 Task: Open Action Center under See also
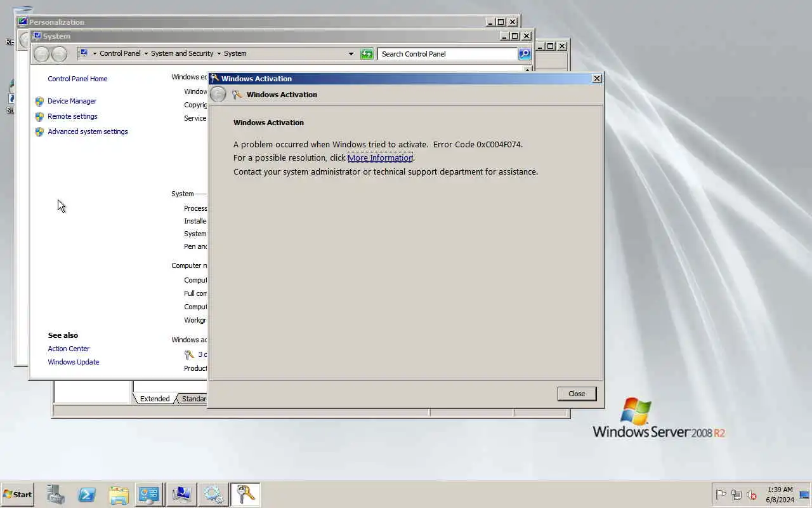(x=69, y=349)
